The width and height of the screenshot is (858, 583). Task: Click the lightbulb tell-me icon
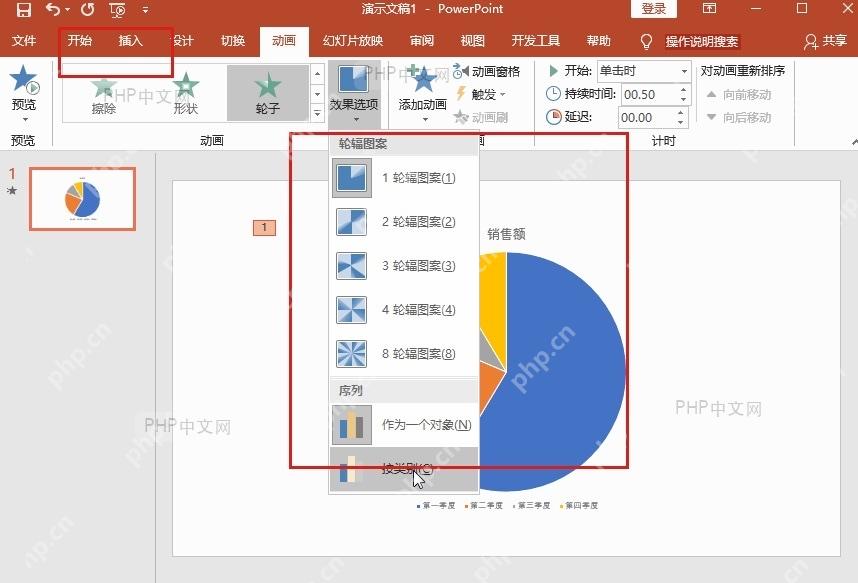646,42
